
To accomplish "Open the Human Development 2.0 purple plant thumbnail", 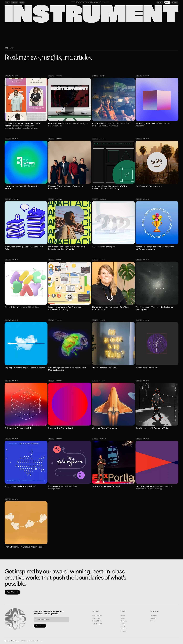I will coord(157,344).
